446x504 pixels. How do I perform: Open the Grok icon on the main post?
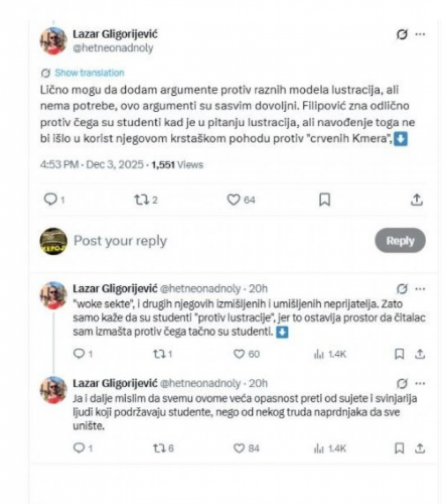point(402,35)
